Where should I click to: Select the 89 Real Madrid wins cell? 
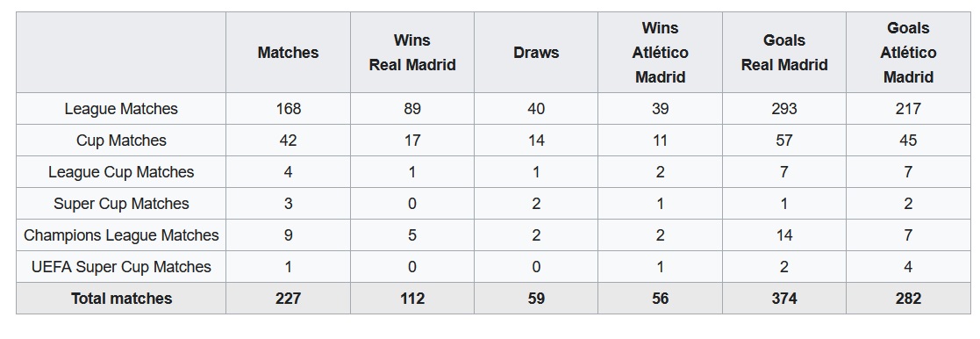coord(411,109)
